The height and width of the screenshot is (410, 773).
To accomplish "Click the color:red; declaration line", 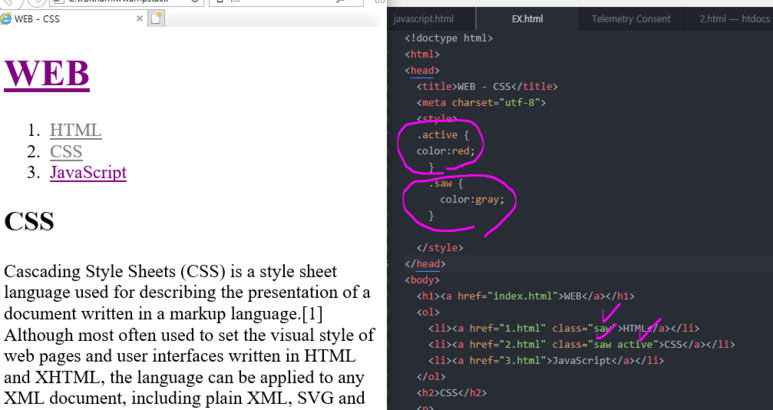I will [446, 151].
